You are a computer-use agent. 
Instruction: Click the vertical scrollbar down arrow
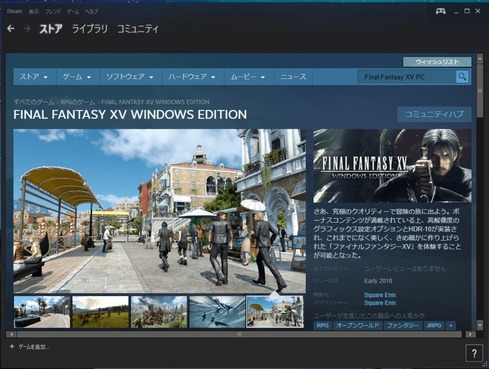pyautogui.click(x=480, y=325)
